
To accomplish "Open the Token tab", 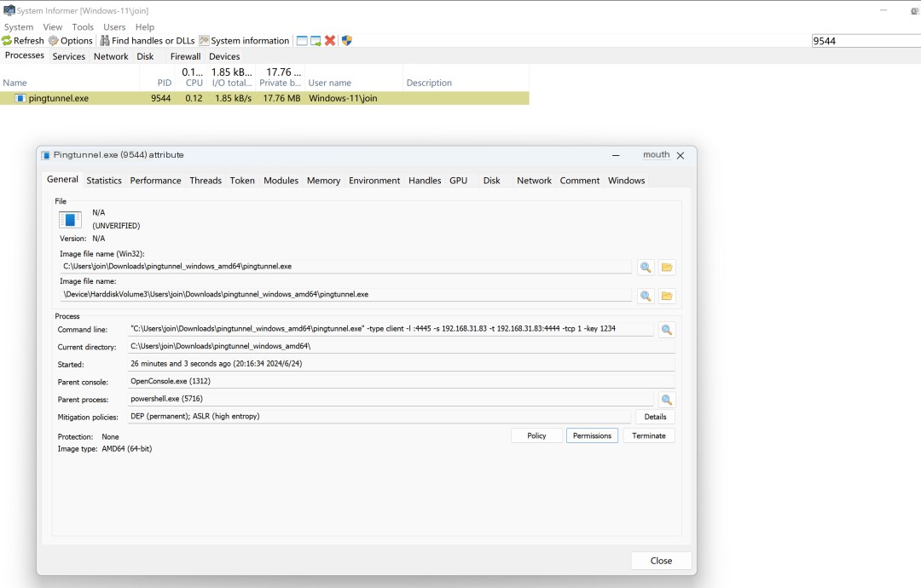I will pos(242,181).
